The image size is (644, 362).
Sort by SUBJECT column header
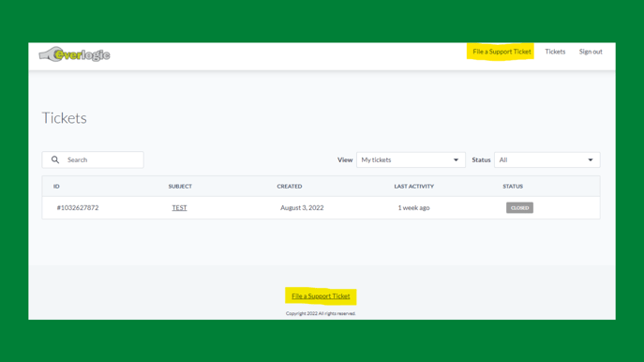(x=180, y=186)
